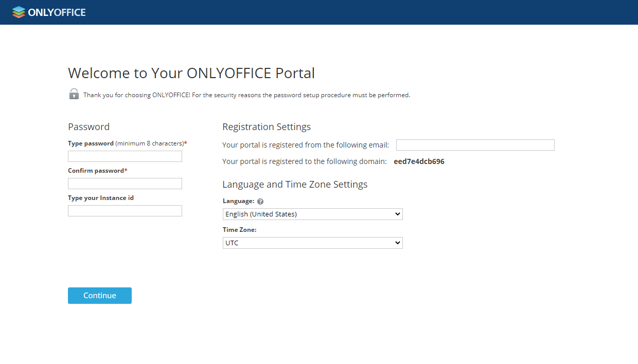The height and width of the screenshot is (364, 638).
Task: Click the domain name eed7e4dcb696 text
Action: [x=419, y=161]
